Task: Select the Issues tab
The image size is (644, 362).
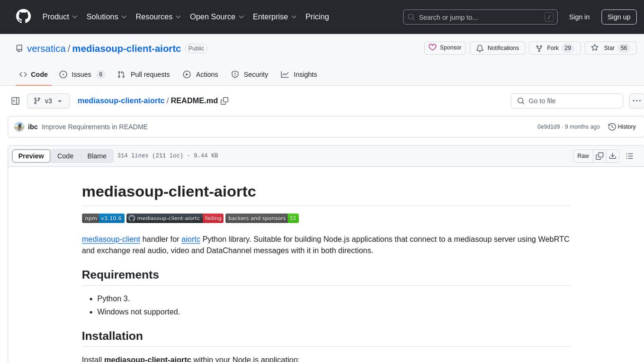Action: click(82, 74)
